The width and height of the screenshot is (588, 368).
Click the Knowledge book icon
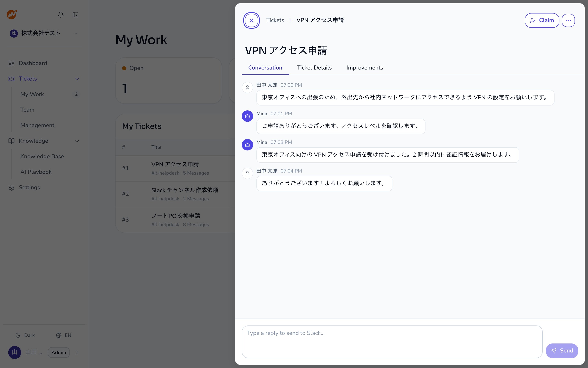(11, 141)
